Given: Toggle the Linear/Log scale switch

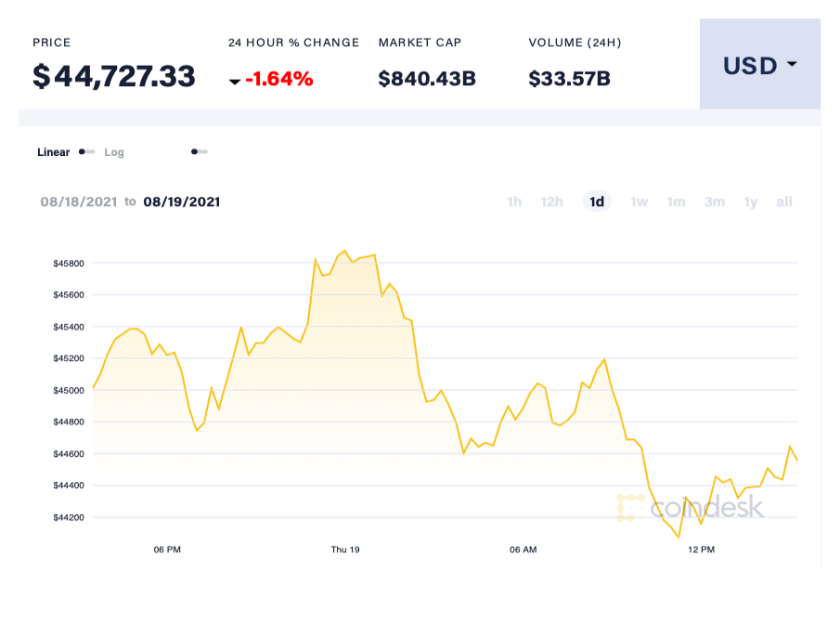Looking at the screenshot, I should pos(86,151).
